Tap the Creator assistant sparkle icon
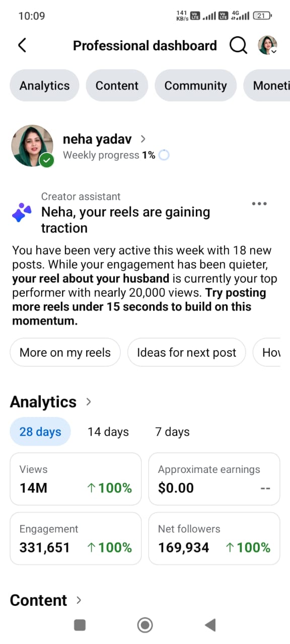Image resolution: width=290 pixels, height=644 pixels. coord(22,213)
